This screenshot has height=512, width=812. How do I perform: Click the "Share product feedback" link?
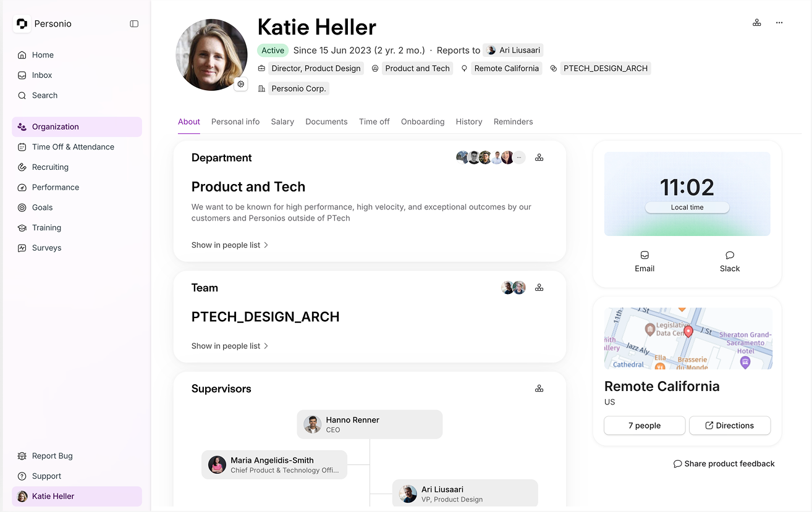724,463
